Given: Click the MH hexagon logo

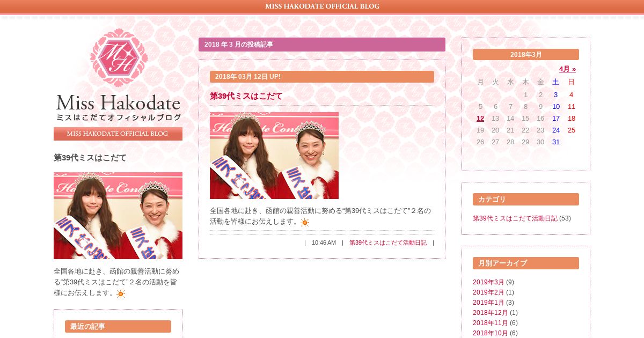Looking at the screenshot, I should [119, 58].
